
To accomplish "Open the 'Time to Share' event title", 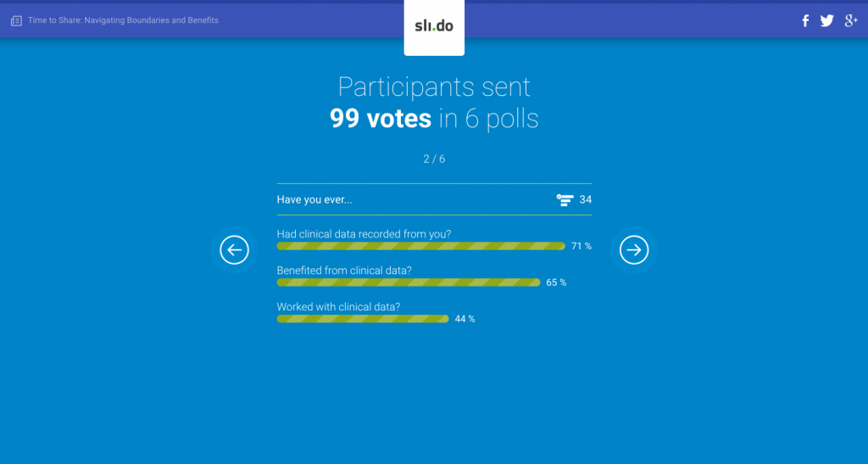I will click(x=123, y=20).
